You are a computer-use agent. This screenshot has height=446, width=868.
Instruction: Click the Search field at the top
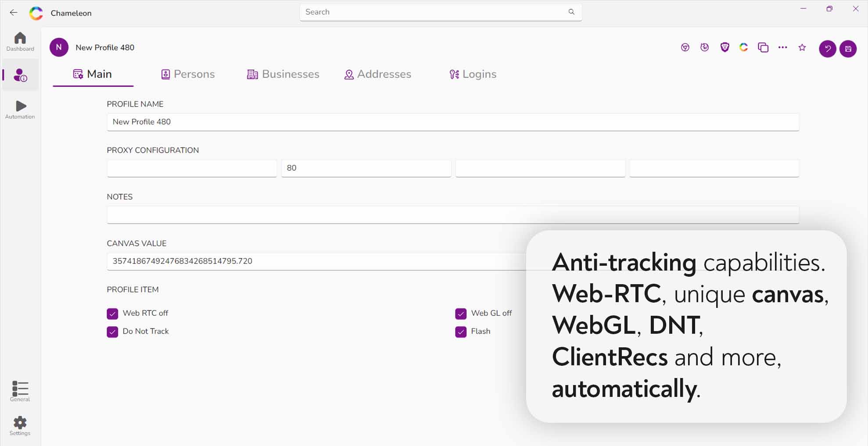(441, 12)
